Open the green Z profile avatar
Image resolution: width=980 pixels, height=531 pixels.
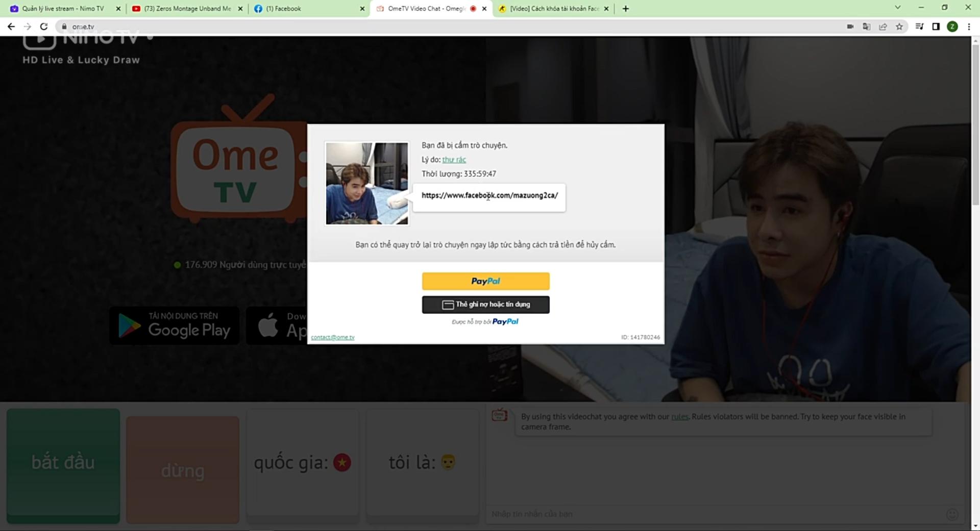point(952,27)
